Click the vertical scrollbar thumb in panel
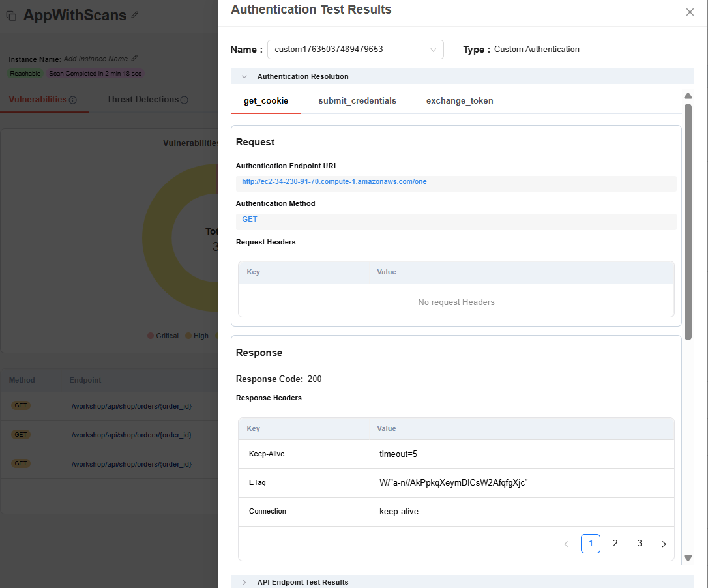Image resolution: width=708 pixels, height=588 pixels. (688, 222)
